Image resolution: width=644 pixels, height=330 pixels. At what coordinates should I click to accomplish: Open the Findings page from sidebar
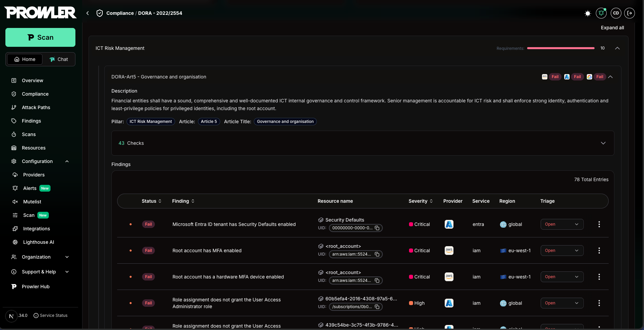[31, 121]
